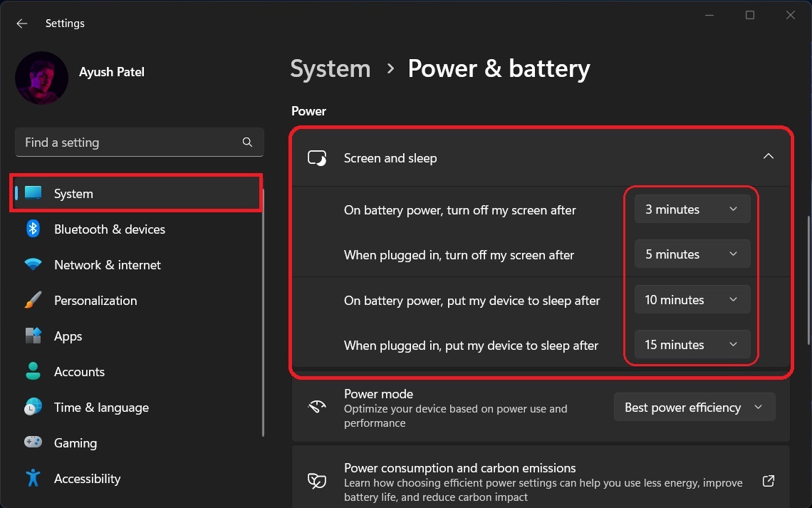The width and height of the screenshot is (812, 508).
Task: Click the Find a setting search box
Action: 128,142
